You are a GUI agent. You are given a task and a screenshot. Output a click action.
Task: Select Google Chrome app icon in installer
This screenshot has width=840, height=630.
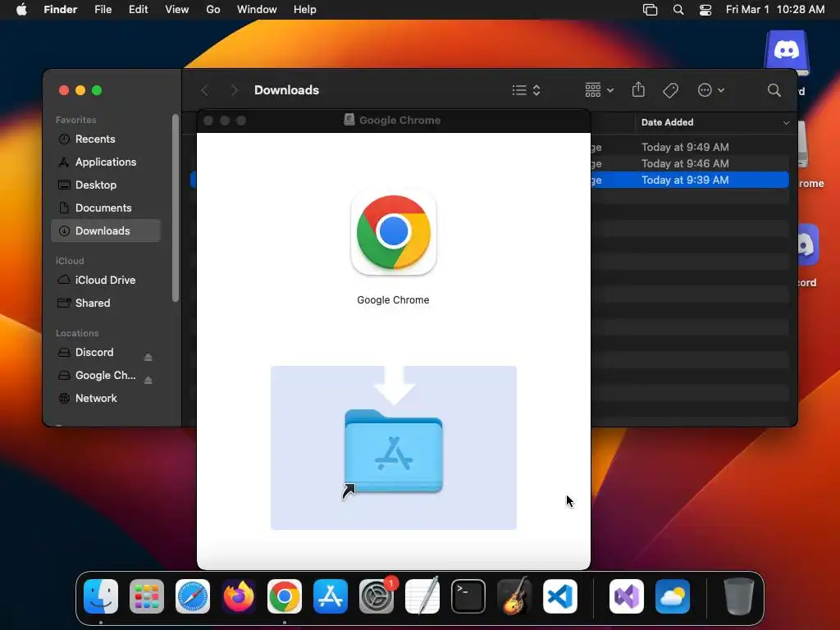394,232
